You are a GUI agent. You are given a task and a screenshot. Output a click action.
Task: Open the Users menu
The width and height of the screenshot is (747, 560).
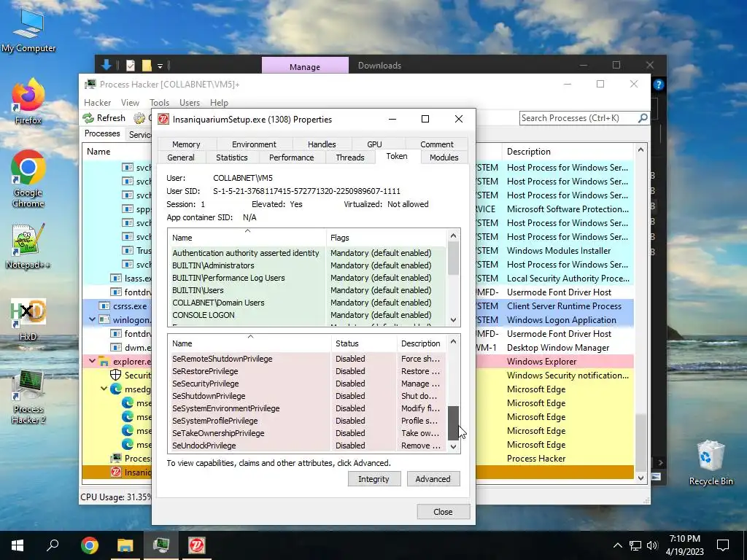(190, 102)
